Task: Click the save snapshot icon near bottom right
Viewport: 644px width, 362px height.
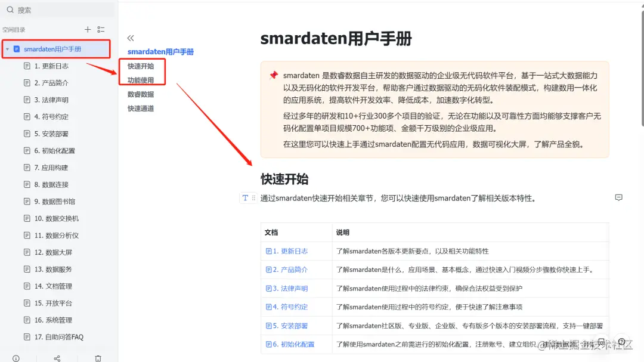Action: tap(601, 342)
